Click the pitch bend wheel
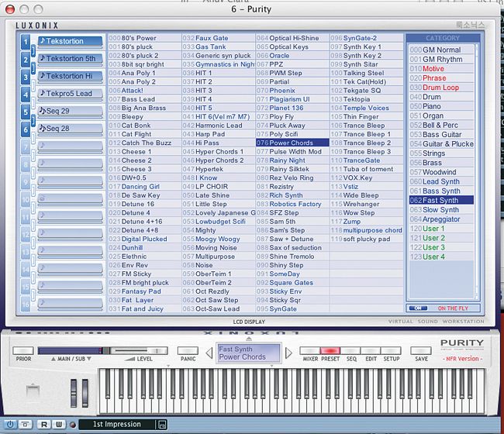The height and width of the screenshot is (434, 504). (x=74, y=393)
